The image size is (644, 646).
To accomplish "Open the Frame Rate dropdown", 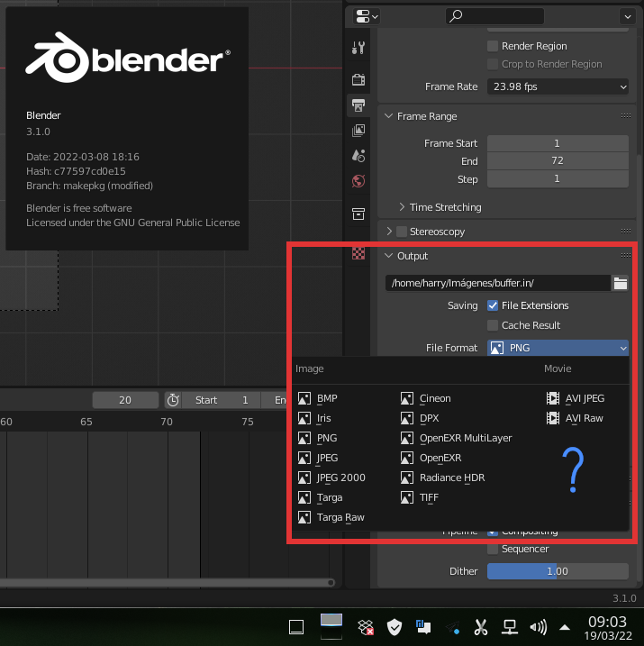I will (558, 86).
